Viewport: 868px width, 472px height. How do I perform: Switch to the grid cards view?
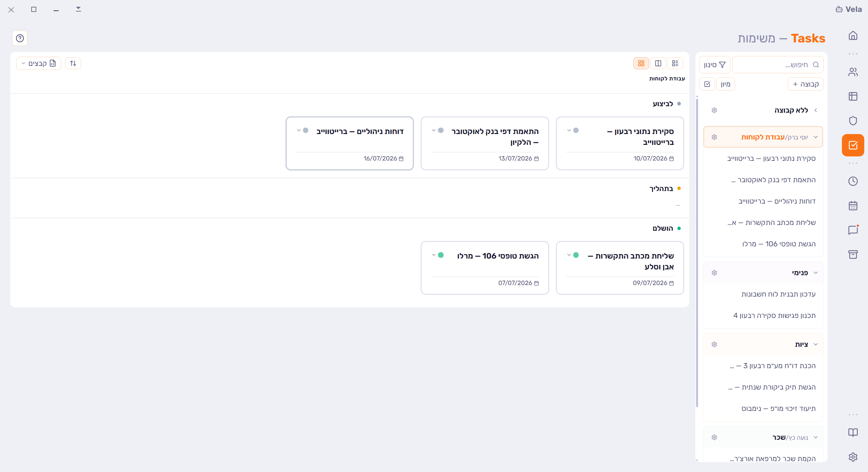click(x=641, y=63)
